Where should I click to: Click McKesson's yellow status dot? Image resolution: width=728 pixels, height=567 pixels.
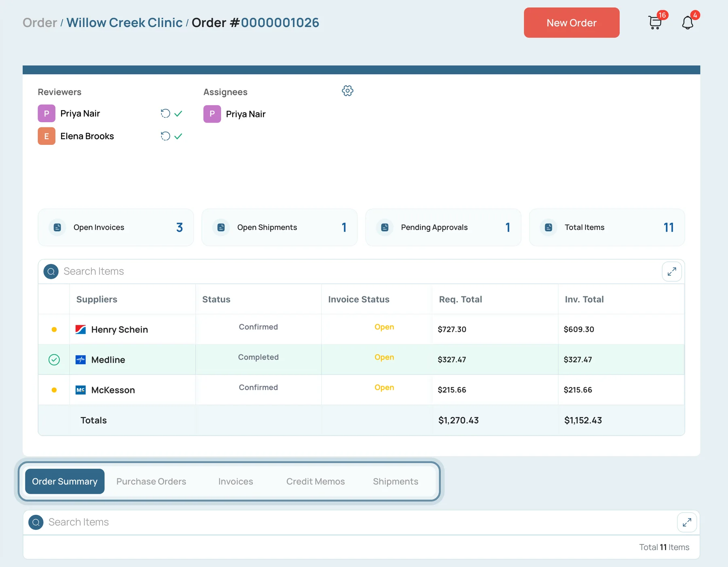54,390
